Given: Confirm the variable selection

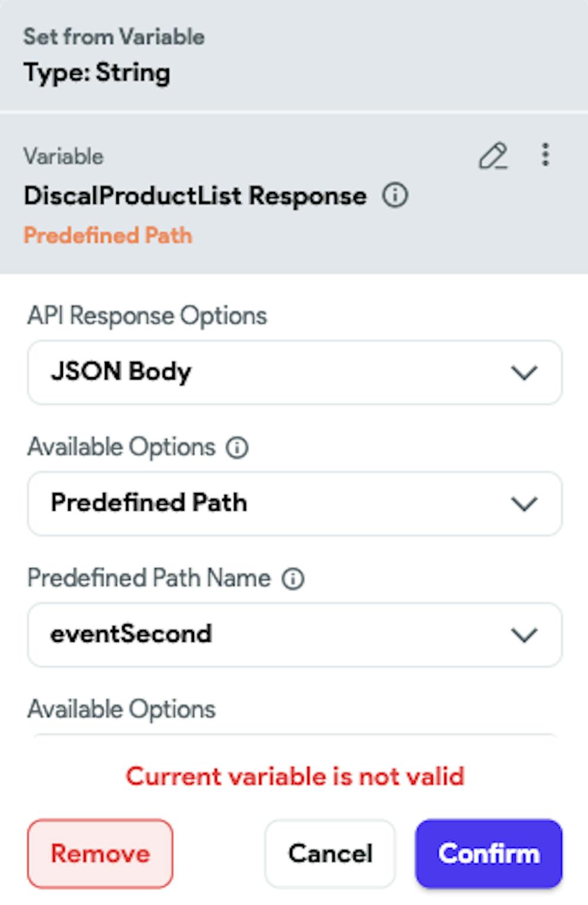Looking at the screenshot, I should click(489, 854).
